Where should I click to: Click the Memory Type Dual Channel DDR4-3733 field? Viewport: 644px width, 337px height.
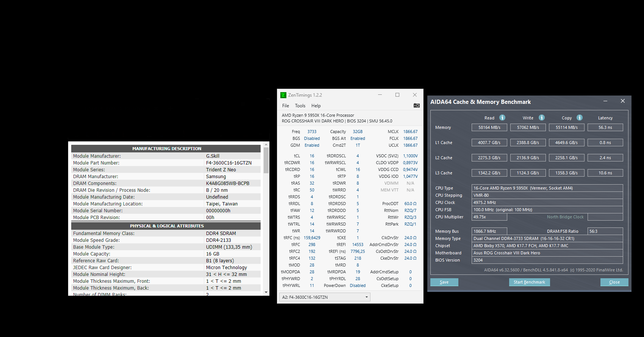pyautogui.click(x=547, y=238)
